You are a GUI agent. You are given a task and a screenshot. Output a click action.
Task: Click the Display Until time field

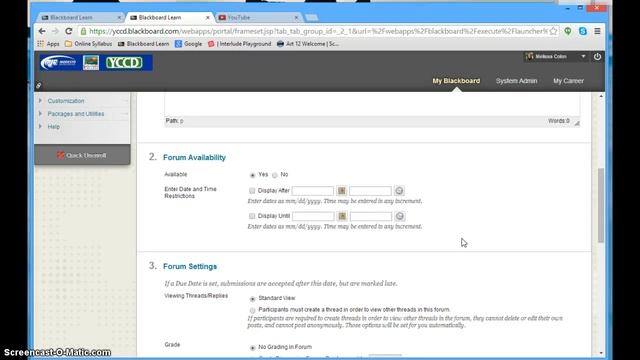point(371,216)
